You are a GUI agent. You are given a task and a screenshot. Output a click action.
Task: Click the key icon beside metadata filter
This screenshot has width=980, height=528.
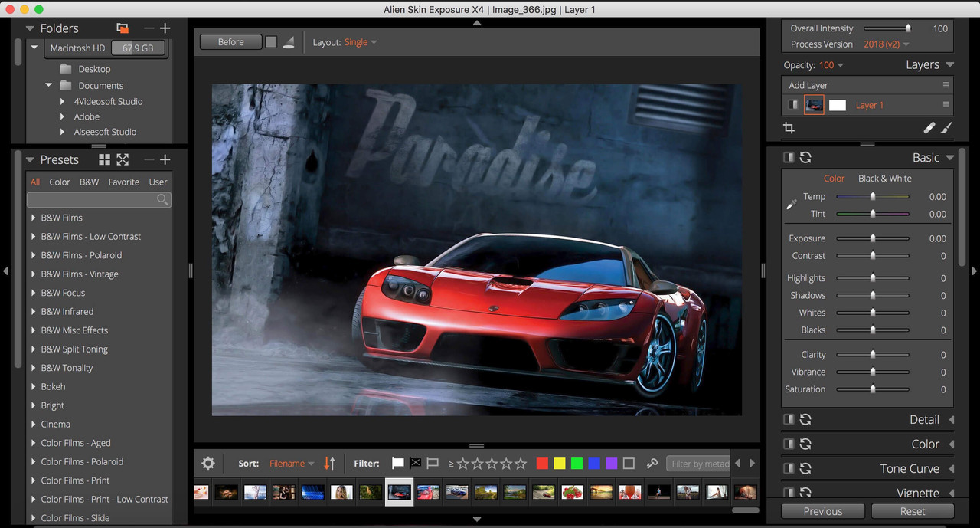(x=652, y=463)
